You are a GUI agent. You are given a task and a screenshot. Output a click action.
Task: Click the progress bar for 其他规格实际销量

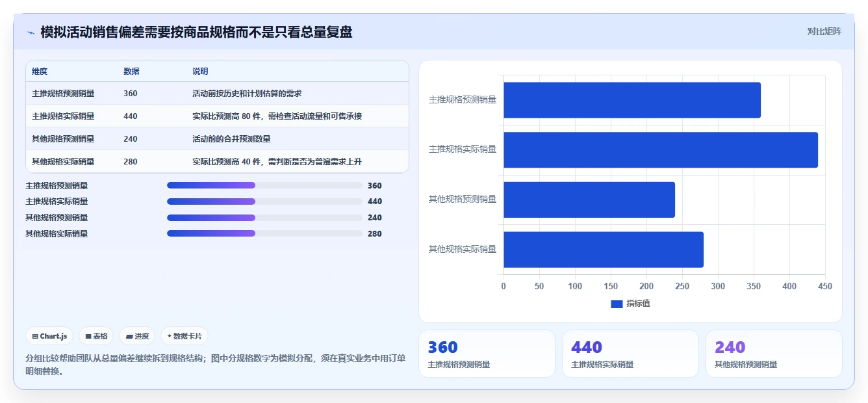[x=264, y=233]
